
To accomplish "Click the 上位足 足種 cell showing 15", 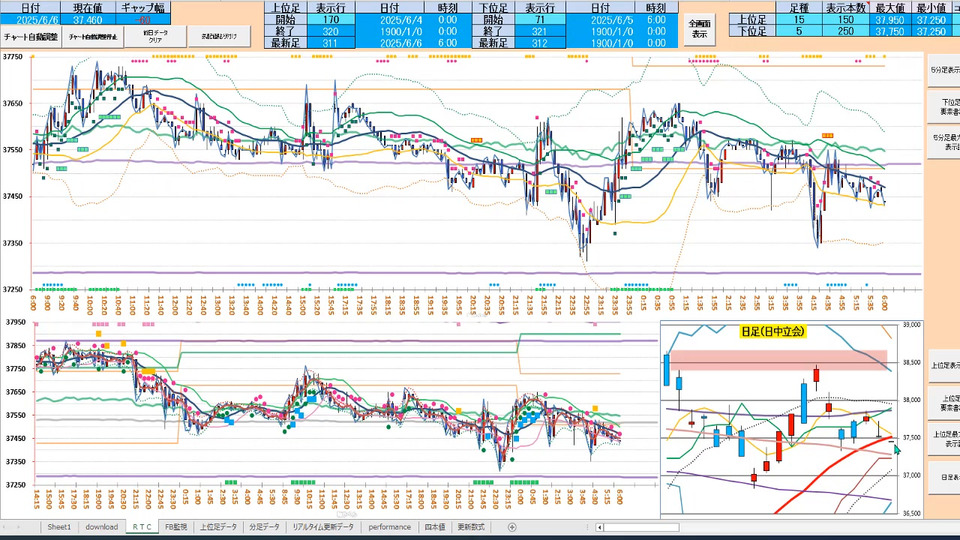I will tap(797, 19).
